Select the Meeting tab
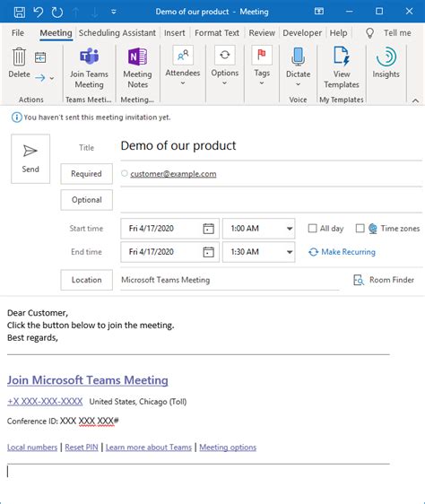This screenshot has height=504, width=425. point(56,33)
